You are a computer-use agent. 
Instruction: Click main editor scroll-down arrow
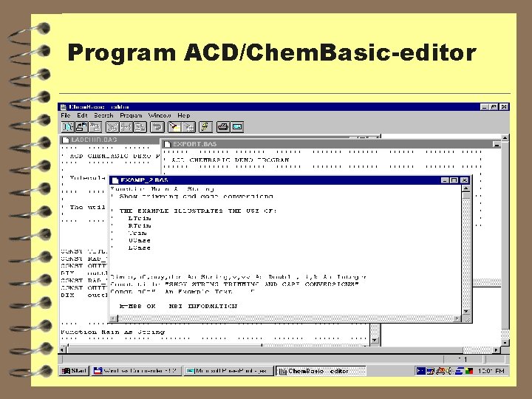tap(505, 343)
